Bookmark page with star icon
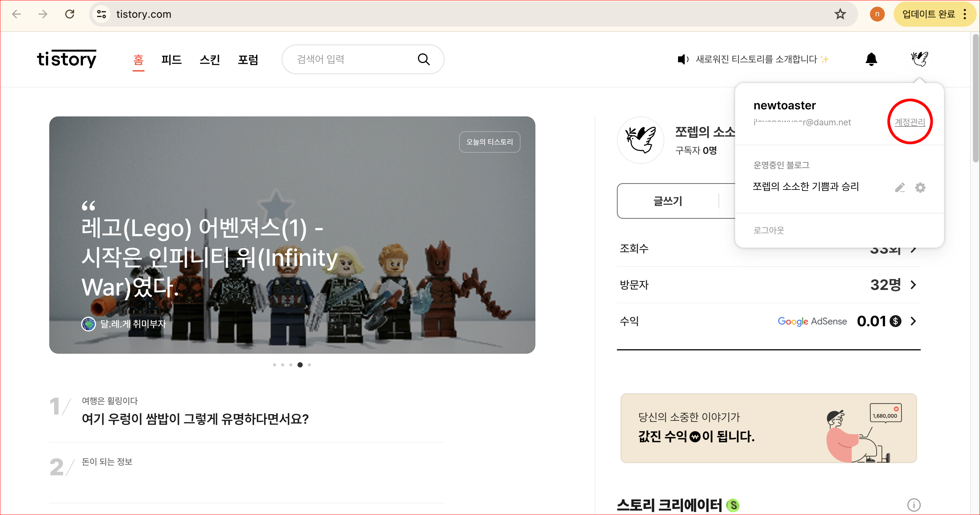The image size is (980, 515). (x=840, y=14)
